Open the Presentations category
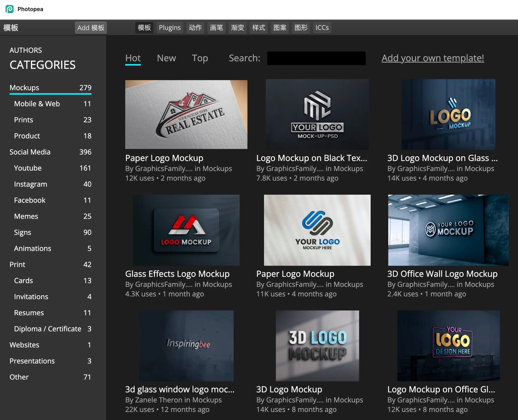The height and width of the screenshot is (420, 518). point(32,361)
